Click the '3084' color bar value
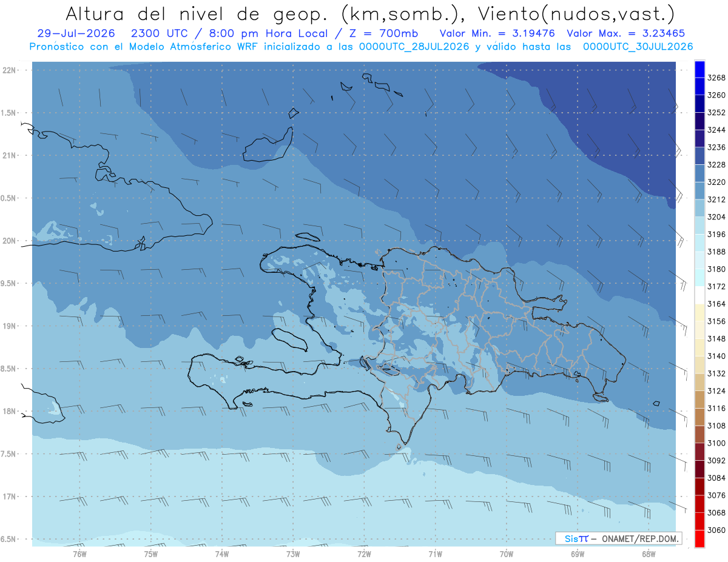728x562 pixels. click(716, 478)
